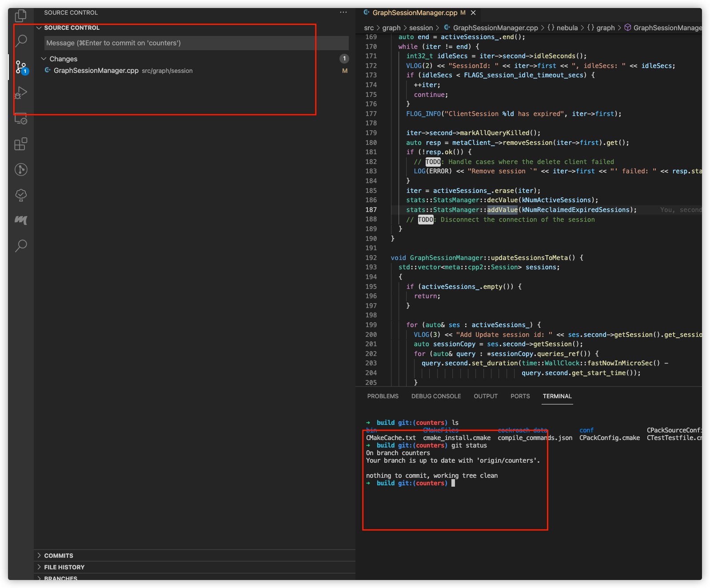710x588 pixels.
Task: Click 'addValue' on line 187
Action: 503,210
